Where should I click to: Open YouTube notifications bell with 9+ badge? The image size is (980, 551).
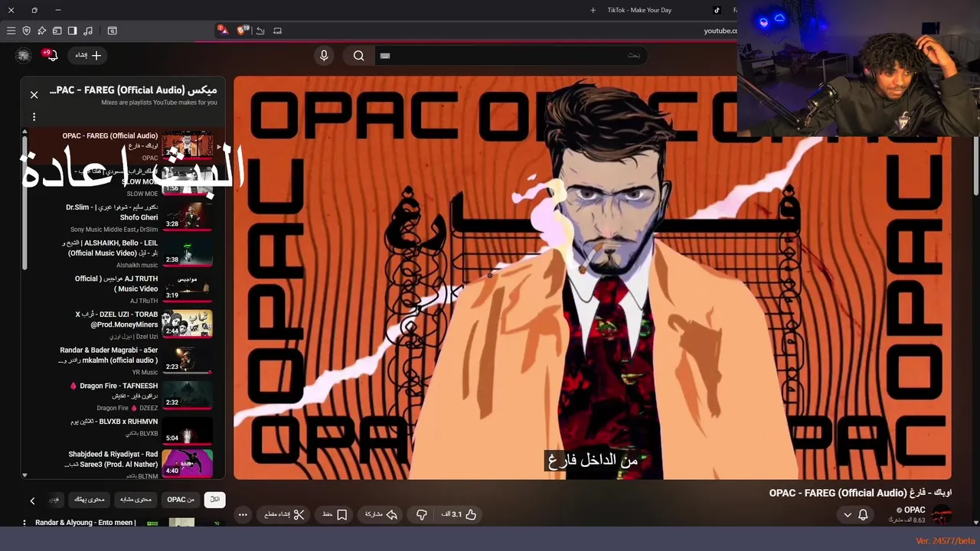[x=51, y=55]
